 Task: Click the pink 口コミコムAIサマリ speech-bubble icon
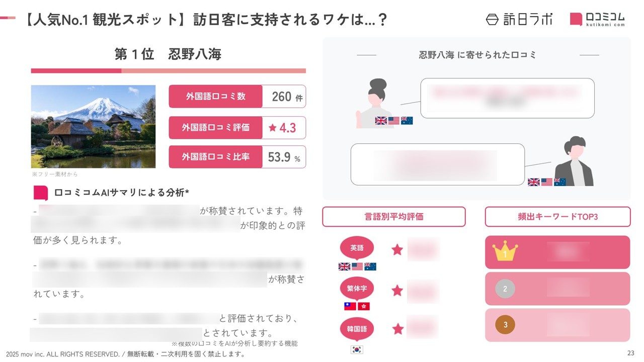click(40, 193)
